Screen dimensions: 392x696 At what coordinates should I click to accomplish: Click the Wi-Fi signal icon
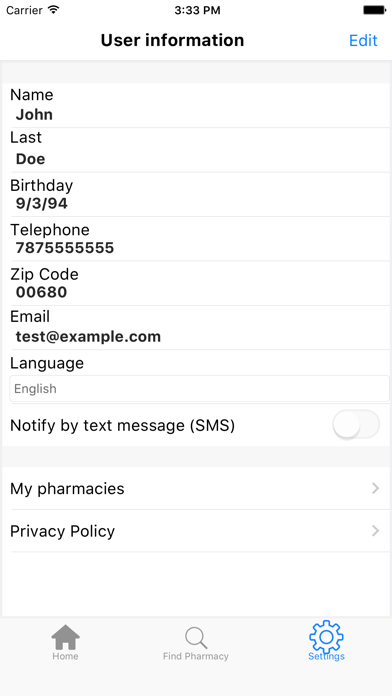point(54,10)
